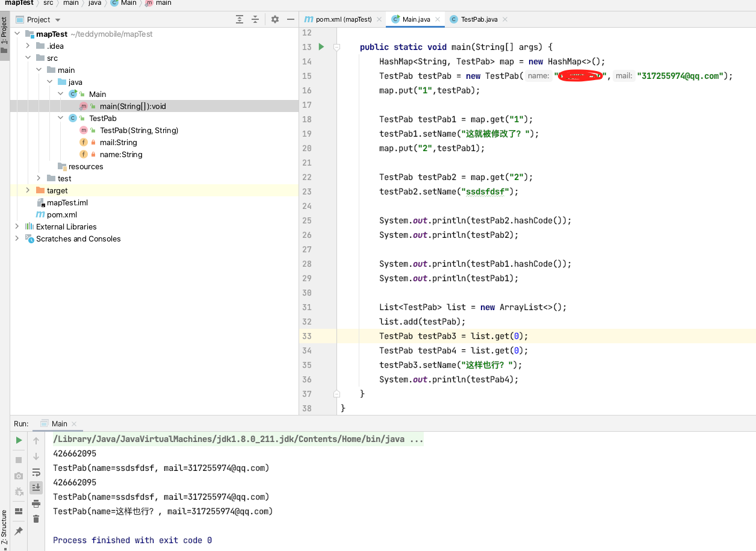This screenshot has height=551, width=756.
Task: Click fold end marker at line 37
Action: click(x=337, y=393)
